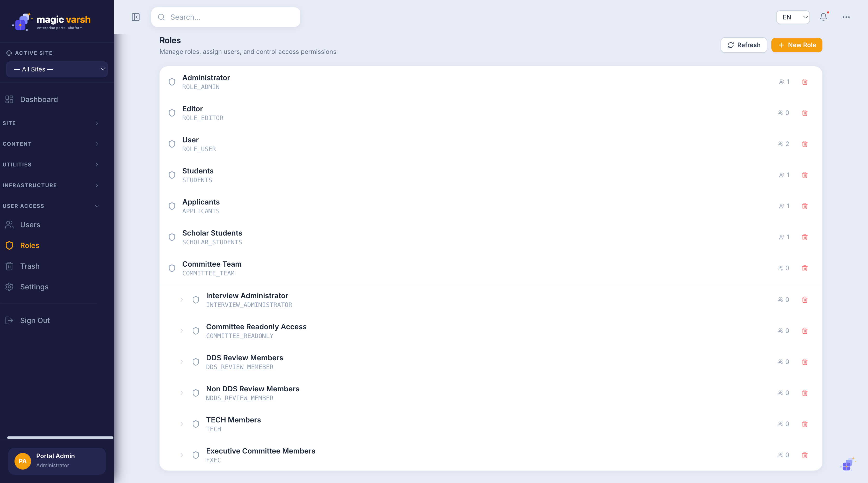This screenshot has height=483, width=868.
Task: Create a New Role
Action: tap(797, 45)
